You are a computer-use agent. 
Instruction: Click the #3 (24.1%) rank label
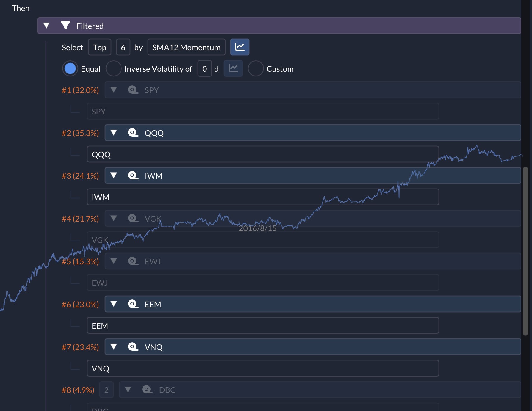[x=80, y=176]
